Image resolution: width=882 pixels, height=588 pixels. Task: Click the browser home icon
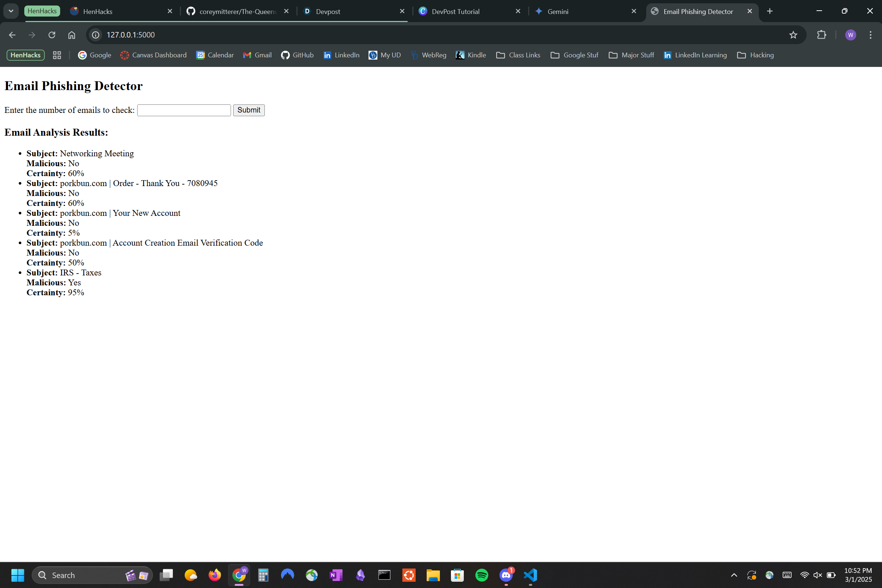pos(72,35)
